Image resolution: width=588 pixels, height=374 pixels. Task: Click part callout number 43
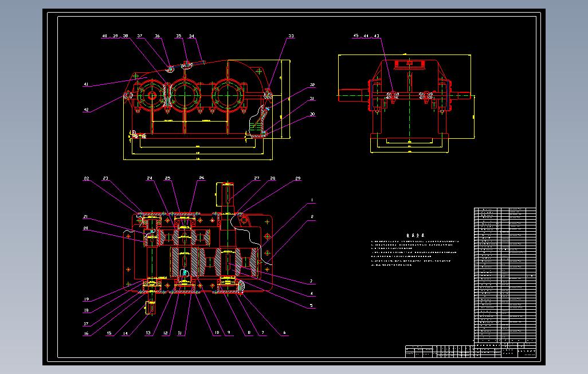[x=377, y=36]
